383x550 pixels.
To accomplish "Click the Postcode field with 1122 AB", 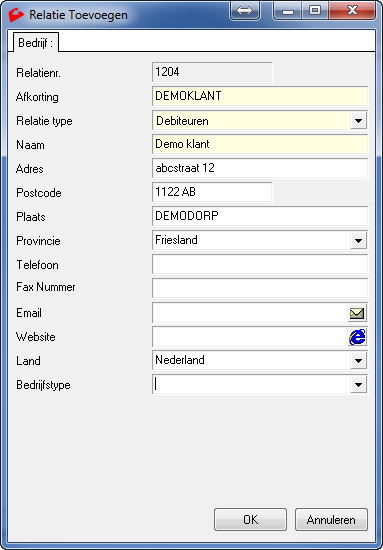I will [x=212, y=192].
